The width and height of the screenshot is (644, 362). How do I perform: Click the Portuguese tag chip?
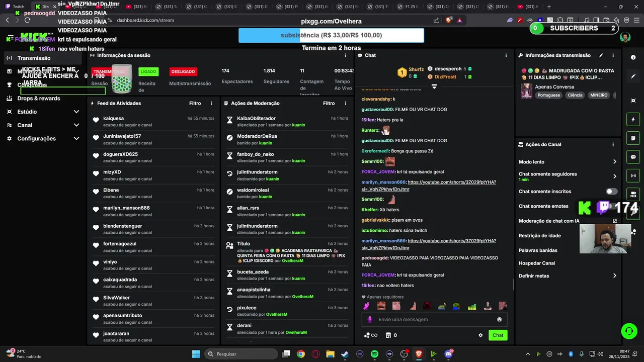point(548,95)
